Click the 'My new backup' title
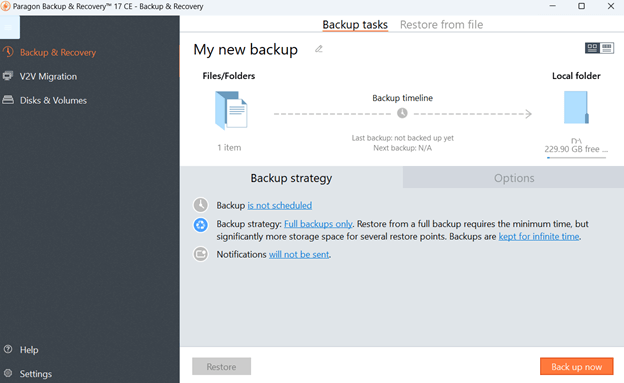624x383 pixels. click(246, 50)
